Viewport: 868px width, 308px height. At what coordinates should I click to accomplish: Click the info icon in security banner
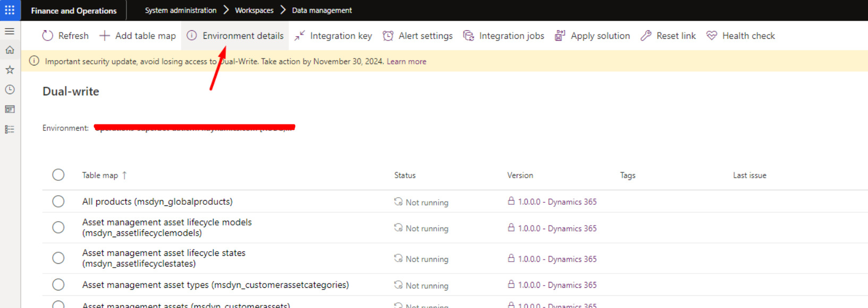click(34, 61)
